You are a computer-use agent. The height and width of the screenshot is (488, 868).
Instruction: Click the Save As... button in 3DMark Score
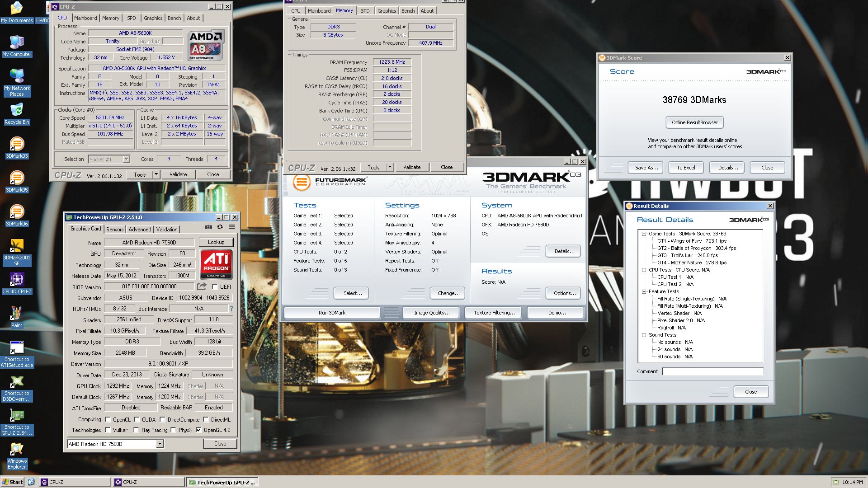646,168
